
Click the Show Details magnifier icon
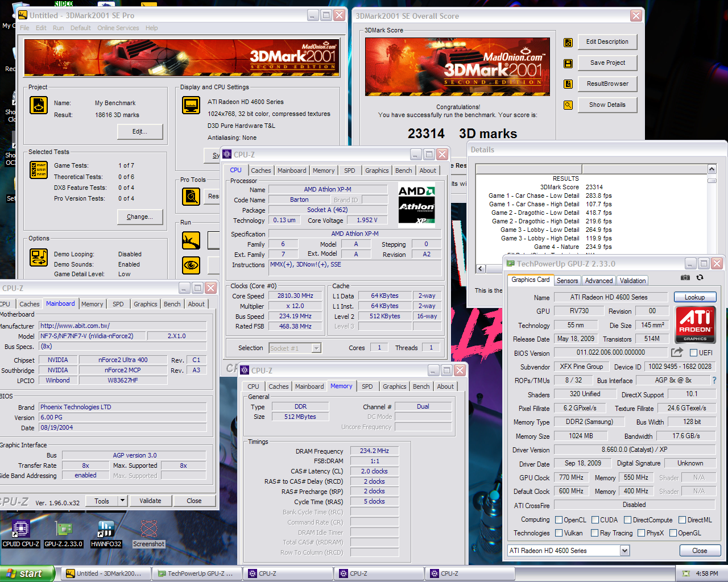(x=568, y=105)
